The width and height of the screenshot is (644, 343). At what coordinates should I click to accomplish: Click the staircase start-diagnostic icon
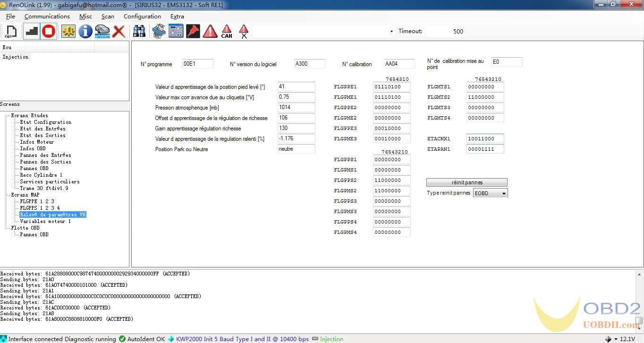(x=32, y=32)
